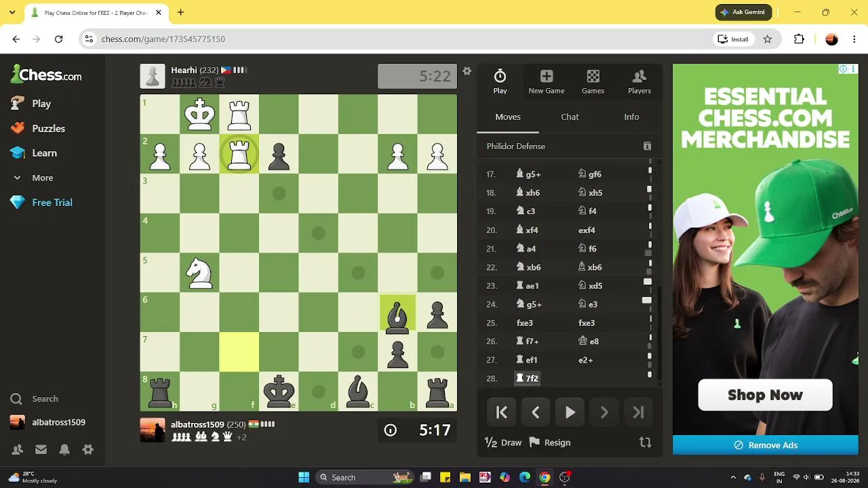Jump to the first move

(502, 412)
